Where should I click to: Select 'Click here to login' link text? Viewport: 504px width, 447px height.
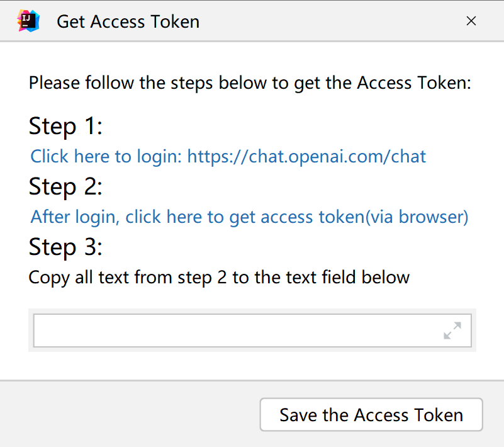pos(106,156)
